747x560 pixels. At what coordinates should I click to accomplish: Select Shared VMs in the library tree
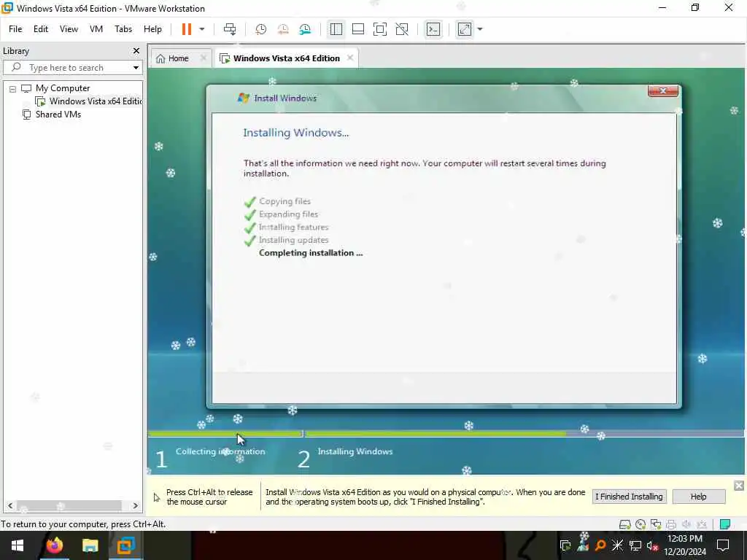[x=58, y=114]
